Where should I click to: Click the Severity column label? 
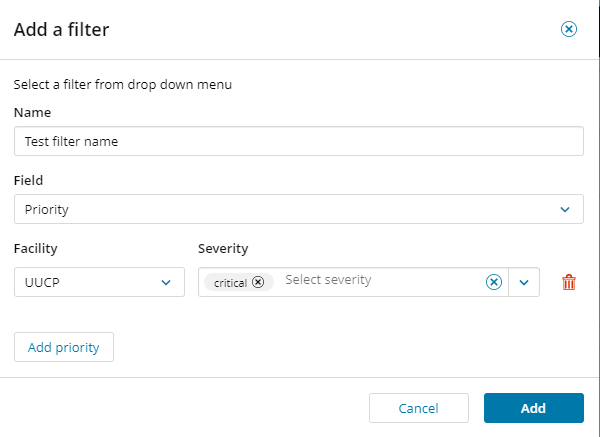[223, 248]
